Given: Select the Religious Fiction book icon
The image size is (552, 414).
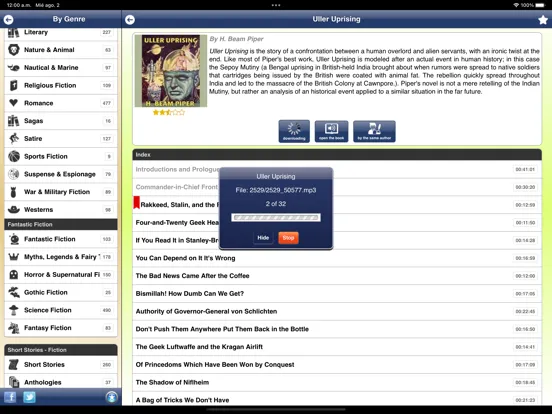Looking at the screenshot, I should click(14, 85).
